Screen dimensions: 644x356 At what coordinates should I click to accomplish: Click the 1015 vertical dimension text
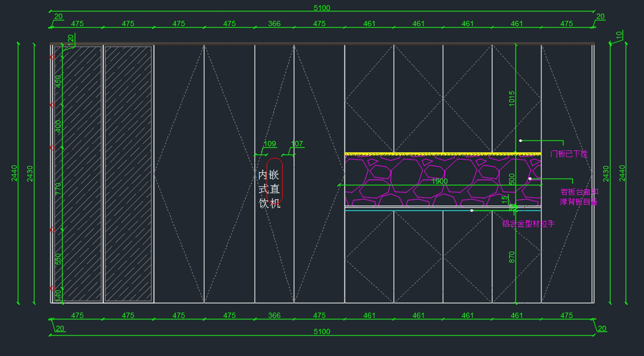[512, 99]
